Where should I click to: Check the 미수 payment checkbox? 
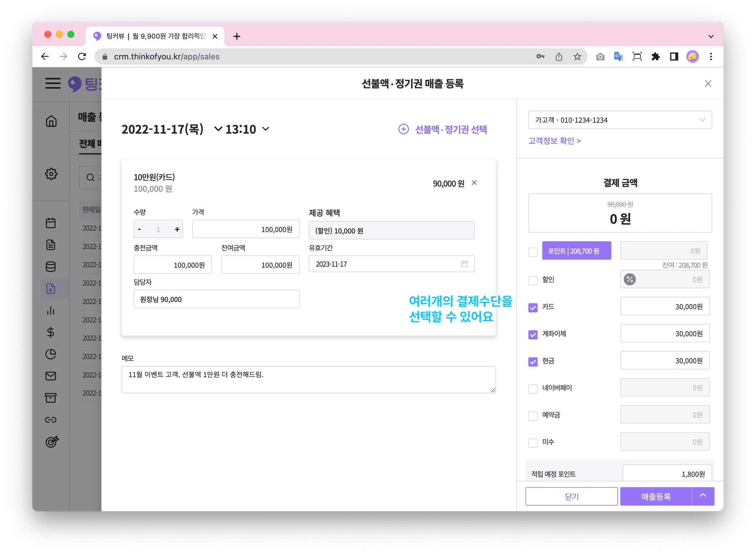533,443
